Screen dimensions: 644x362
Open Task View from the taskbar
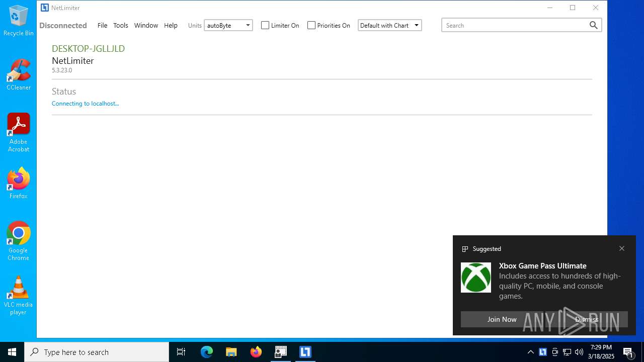[181, 352]
